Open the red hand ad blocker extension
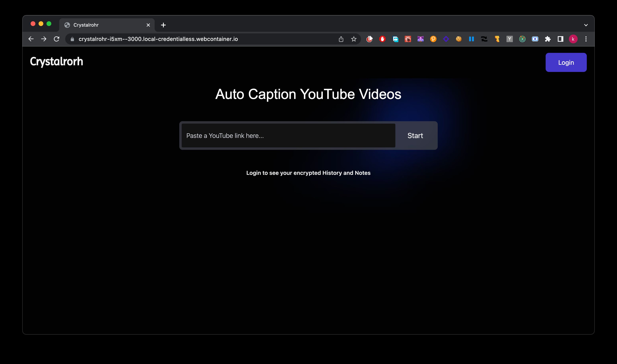Viewport: 617px width, 364px height. (x=382, y=39)
